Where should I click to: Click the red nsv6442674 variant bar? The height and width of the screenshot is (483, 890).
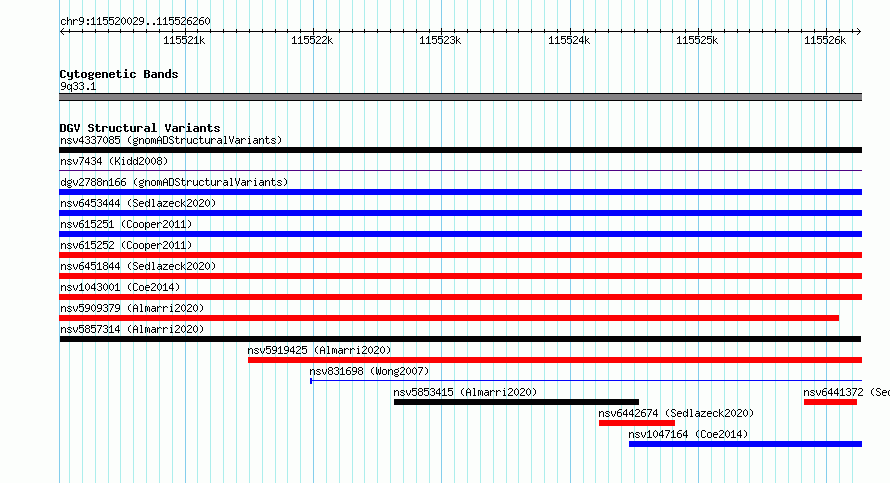tap(637, 423)
